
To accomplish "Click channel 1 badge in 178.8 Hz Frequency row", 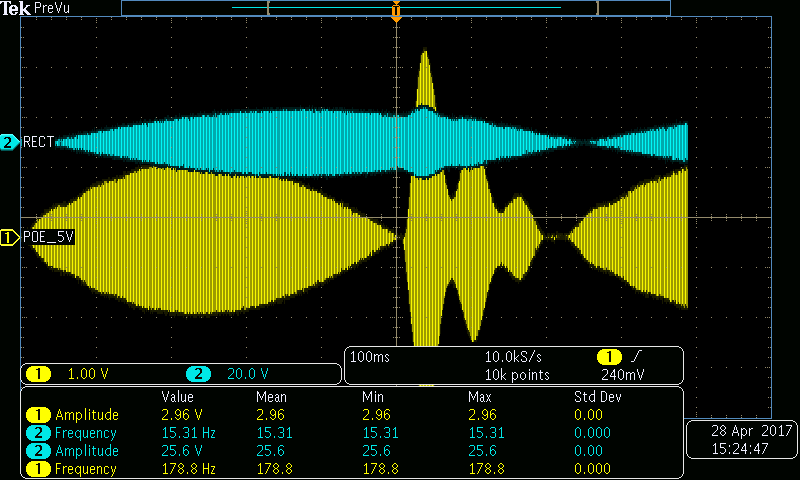I will tap(38, 469).
